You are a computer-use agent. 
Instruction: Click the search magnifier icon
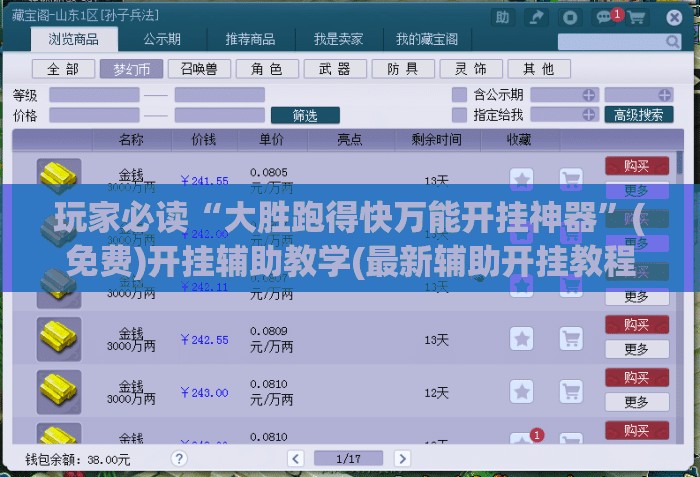(672, 42)
